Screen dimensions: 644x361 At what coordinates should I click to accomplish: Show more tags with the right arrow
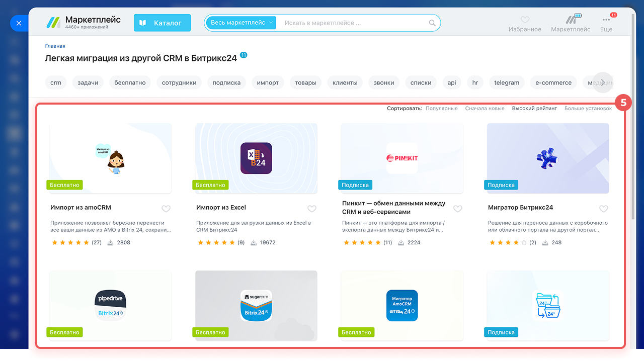(603, 82)
